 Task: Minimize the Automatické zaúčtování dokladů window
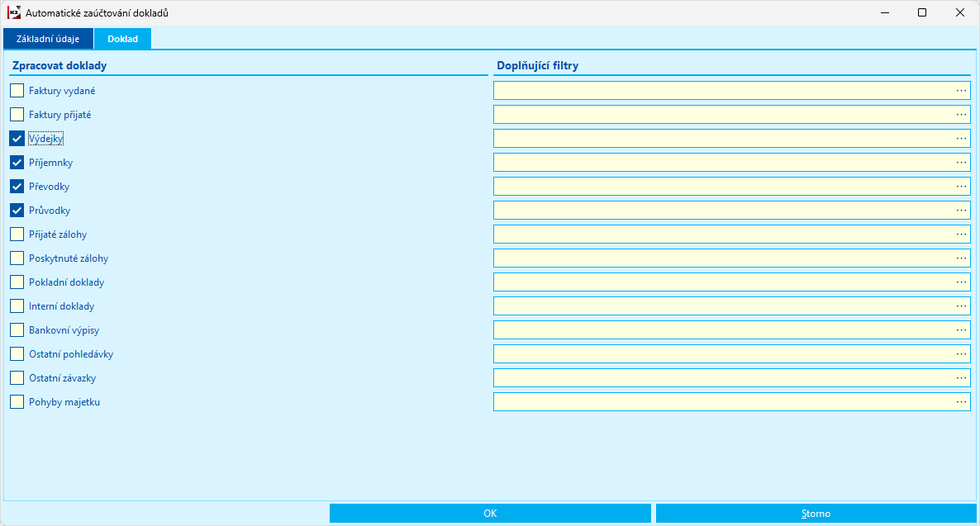(885, 12)
